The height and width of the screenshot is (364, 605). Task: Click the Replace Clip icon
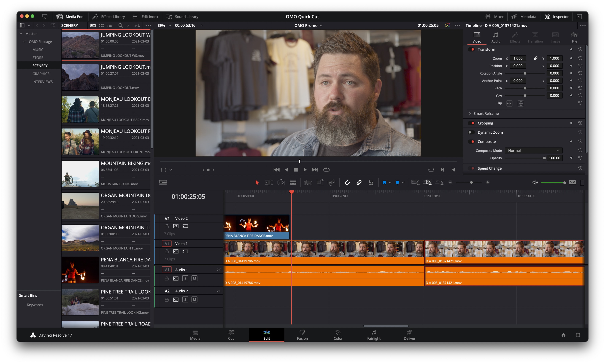click(332, 182)
